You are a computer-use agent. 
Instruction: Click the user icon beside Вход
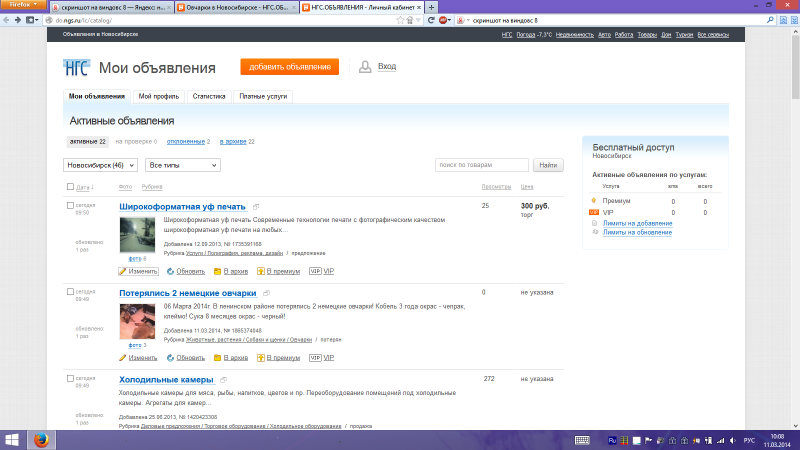pyautogui.click(x=365, y=67)
